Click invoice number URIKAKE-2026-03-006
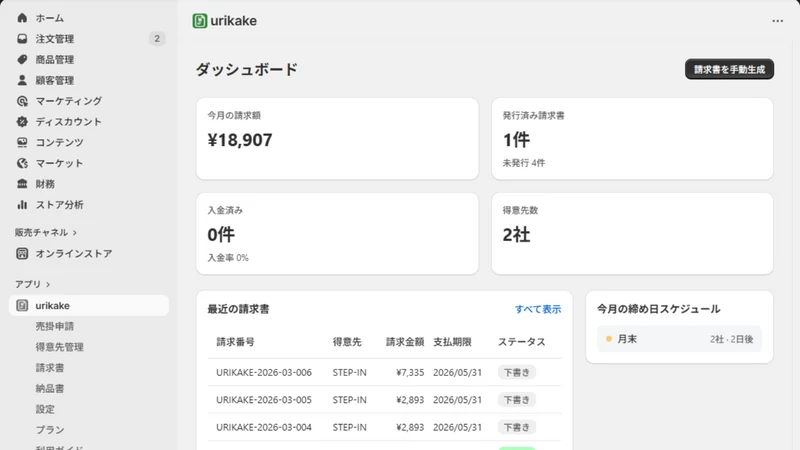This screenshot has width=800, height=450. [264, 372]
